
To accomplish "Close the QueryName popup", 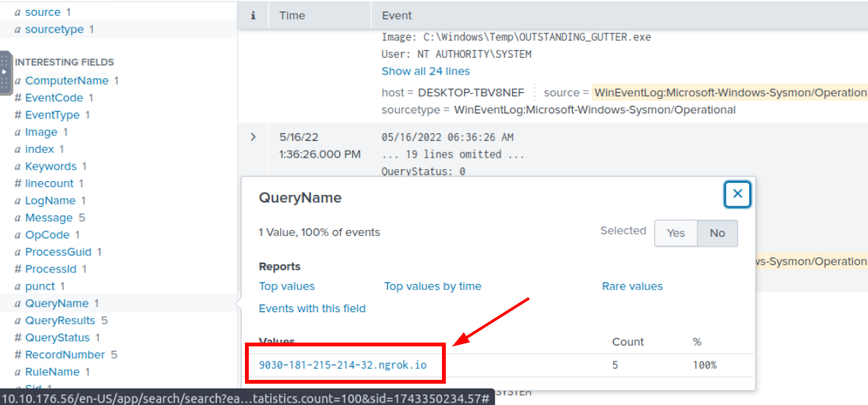I will point(737,194).
